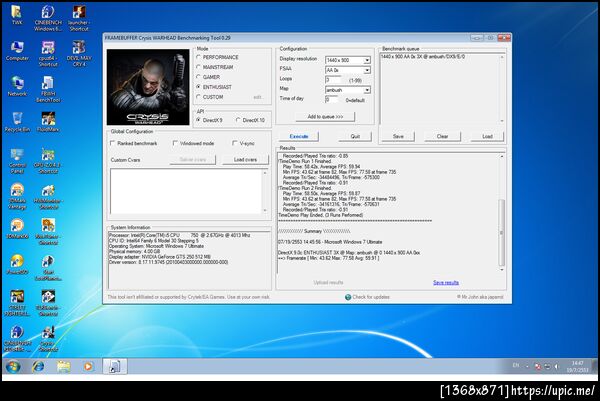The width and height of the screenshot is (600, 401).
Task: Clear the benchmark queue
Action: point(442,136)
